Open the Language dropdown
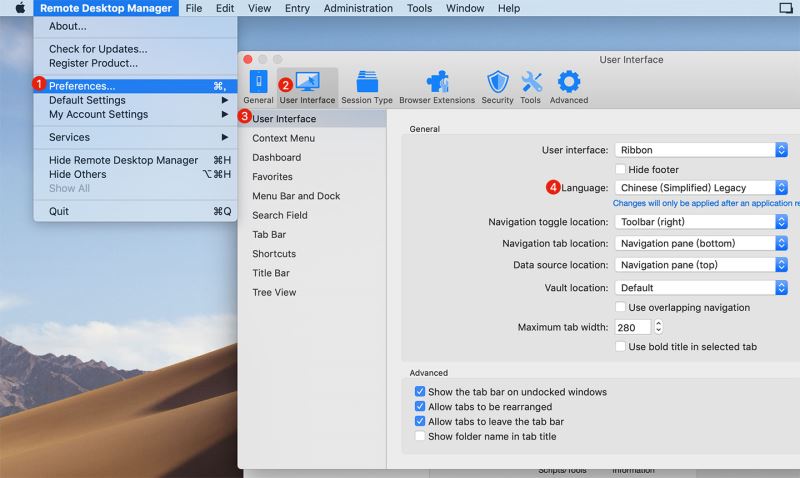800x478 pixels. (701, 188)
